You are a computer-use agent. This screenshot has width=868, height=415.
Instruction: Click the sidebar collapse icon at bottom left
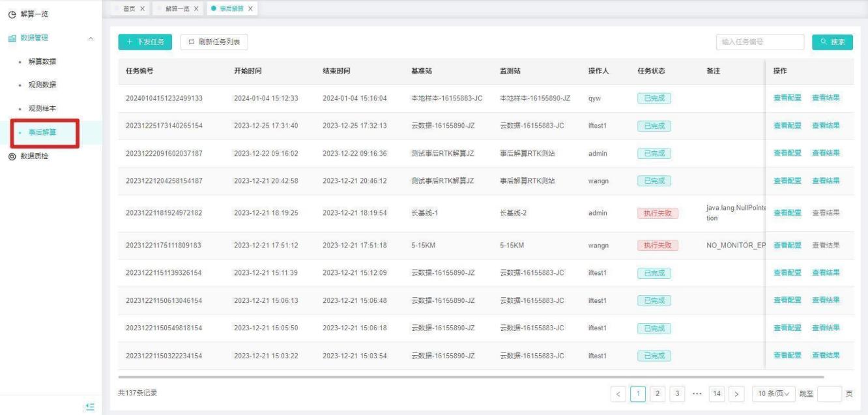tap(91, 406)
